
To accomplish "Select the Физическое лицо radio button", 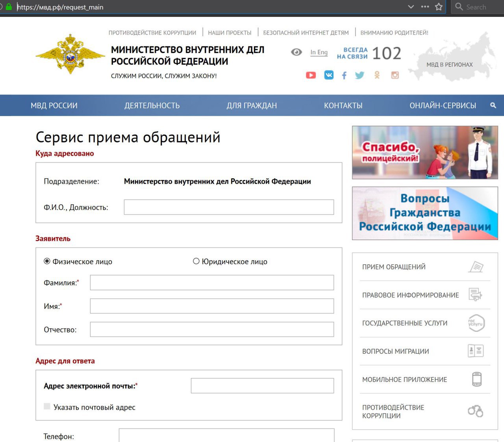I will [47, 261].
